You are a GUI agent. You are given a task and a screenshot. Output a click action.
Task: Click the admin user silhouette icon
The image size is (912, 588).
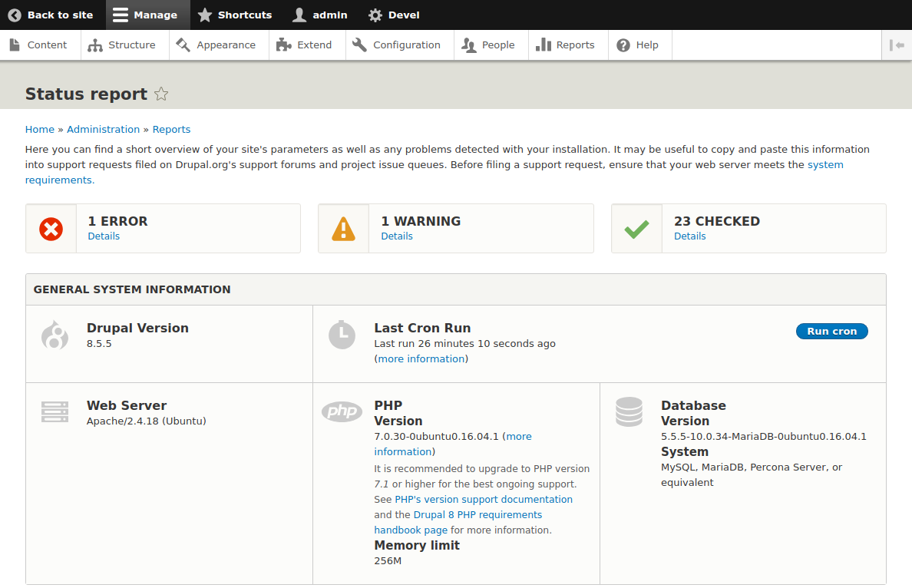tap(299, 15)
